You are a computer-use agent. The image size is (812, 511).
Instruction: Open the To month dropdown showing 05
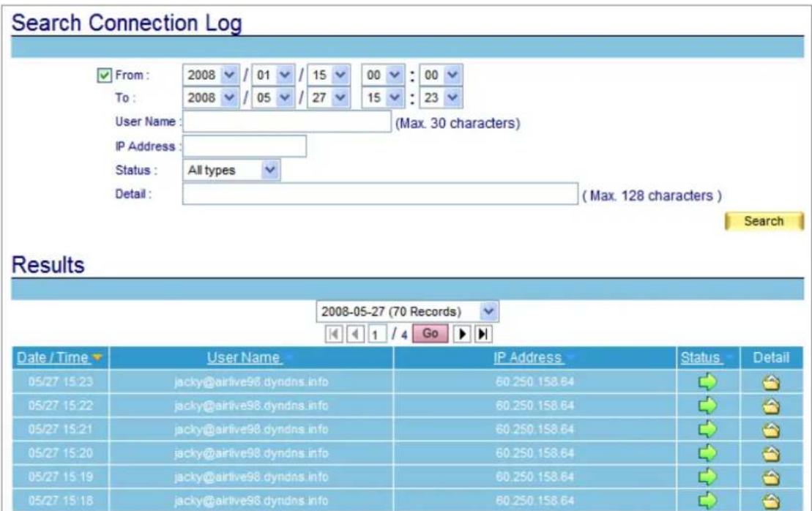click(273, 98)
